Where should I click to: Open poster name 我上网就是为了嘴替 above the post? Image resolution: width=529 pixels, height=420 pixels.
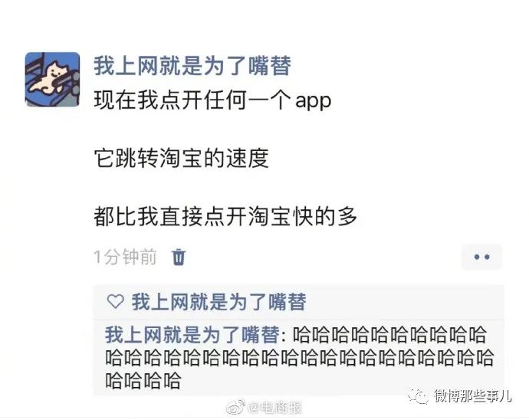(192, 66)
